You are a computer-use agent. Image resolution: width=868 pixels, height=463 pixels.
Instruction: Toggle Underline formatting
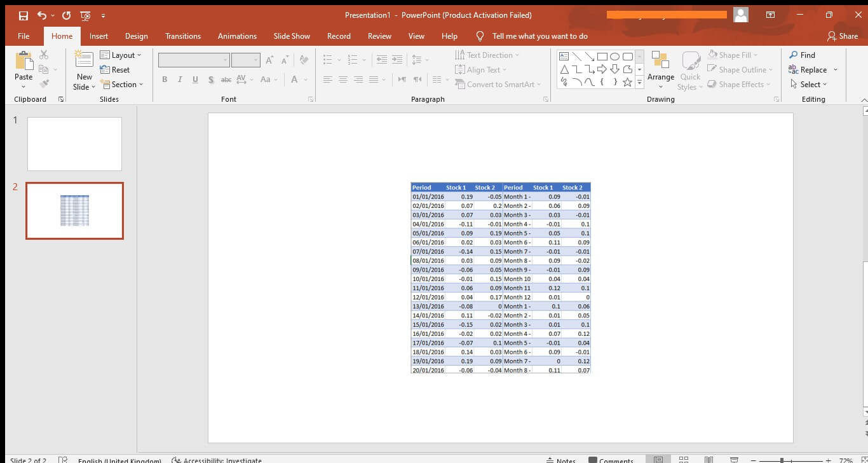(x=195, y=79)
